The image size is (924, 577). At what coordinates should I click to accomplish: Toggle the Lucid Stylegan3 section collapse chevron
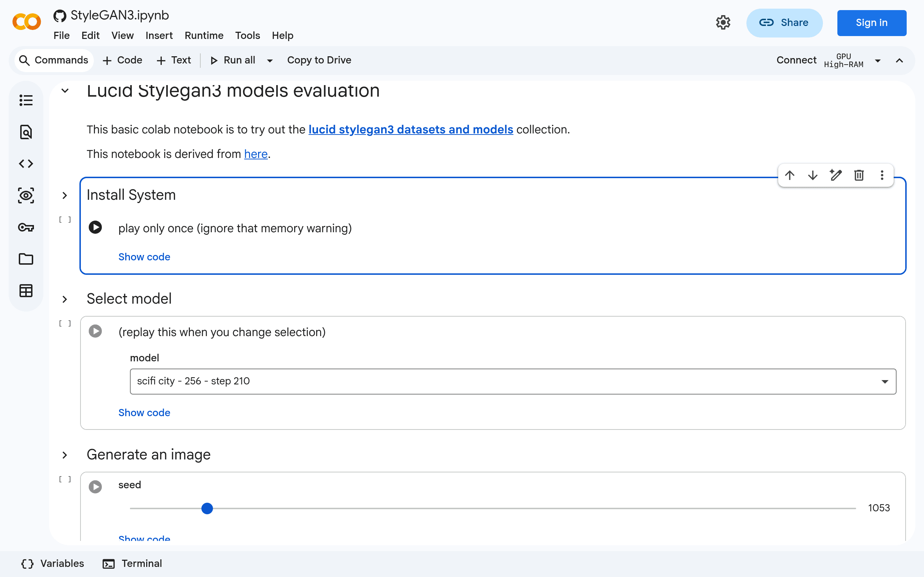tap(65, 91)
